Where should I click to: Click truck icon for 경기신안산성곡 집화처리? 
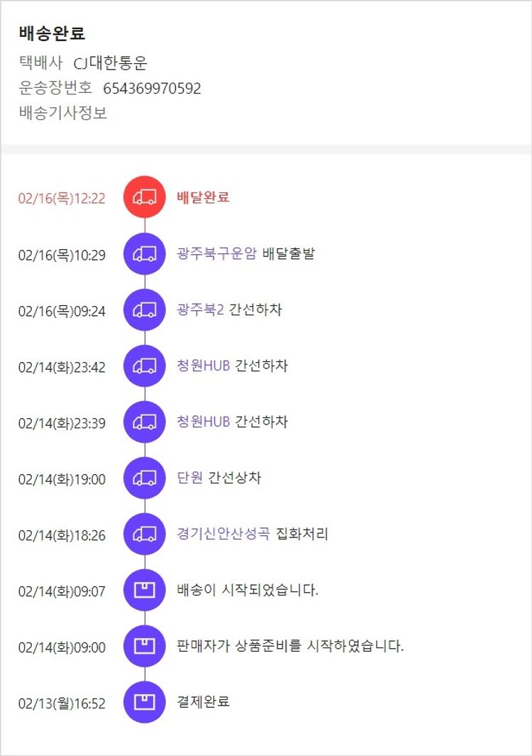click(x=145, y=534)
